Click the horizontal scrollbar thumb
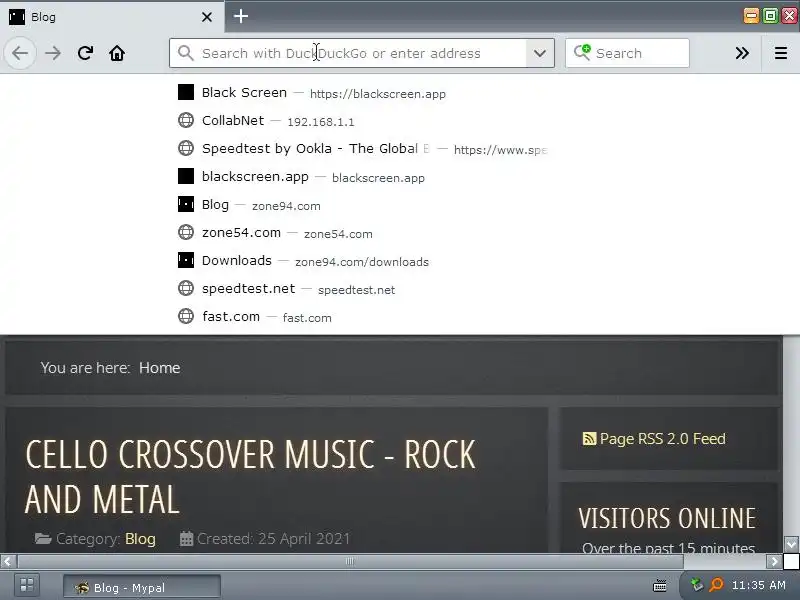This screenshot has width=800, height=600. (x=350, y=561)
